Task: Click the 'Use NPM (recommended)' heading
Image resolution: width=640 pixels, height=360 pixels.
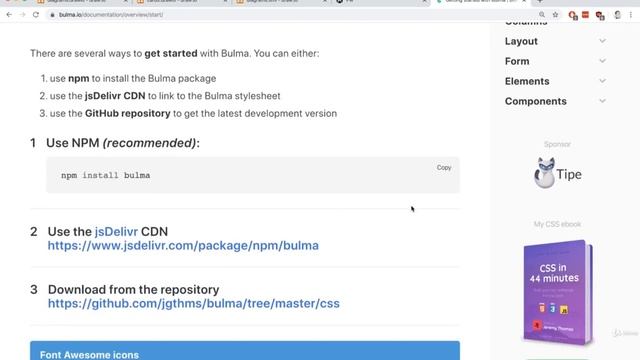Action: click(123, 143)
